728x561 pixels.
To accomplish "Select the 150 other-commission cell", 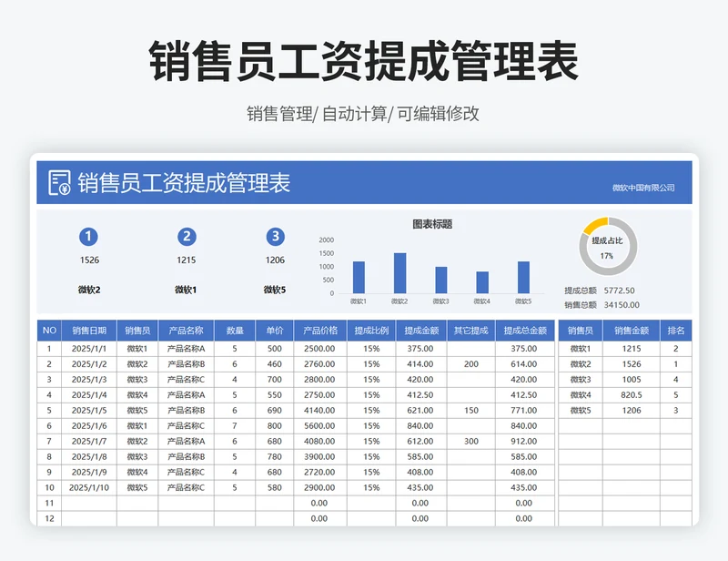I will click(470, 411).
